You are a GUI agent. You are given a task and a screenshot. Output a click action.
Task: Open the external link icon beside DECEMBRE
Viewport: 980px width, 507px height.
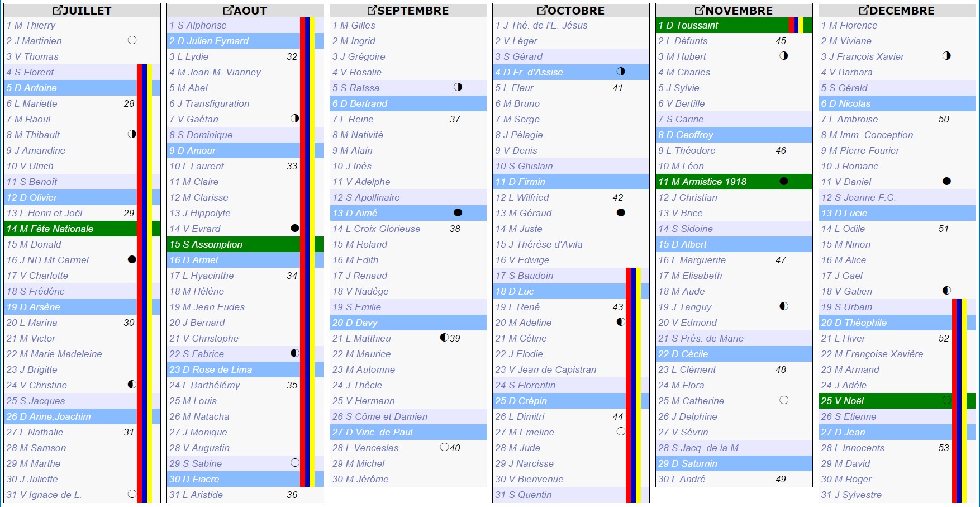coord(864,11)
